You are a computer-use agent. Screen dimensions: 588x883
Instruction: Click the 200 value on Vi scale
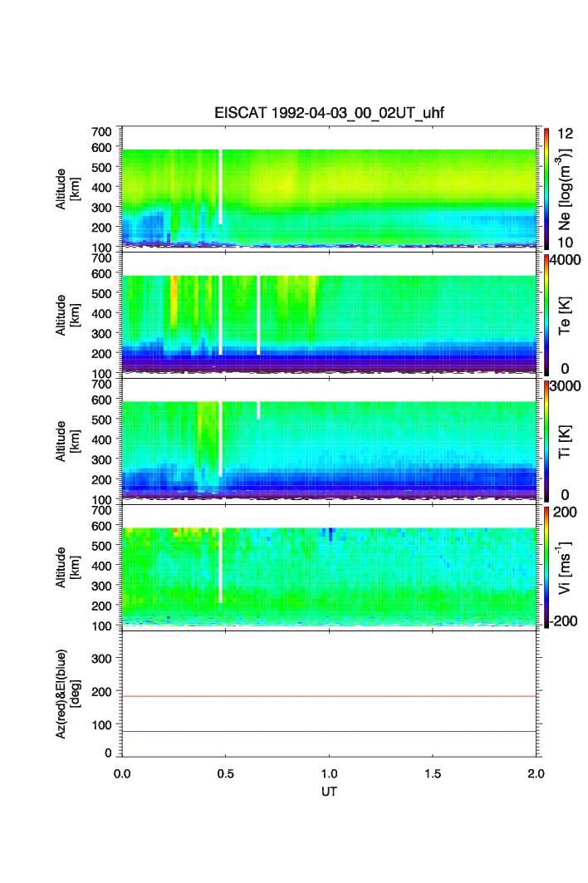[565, 512]
